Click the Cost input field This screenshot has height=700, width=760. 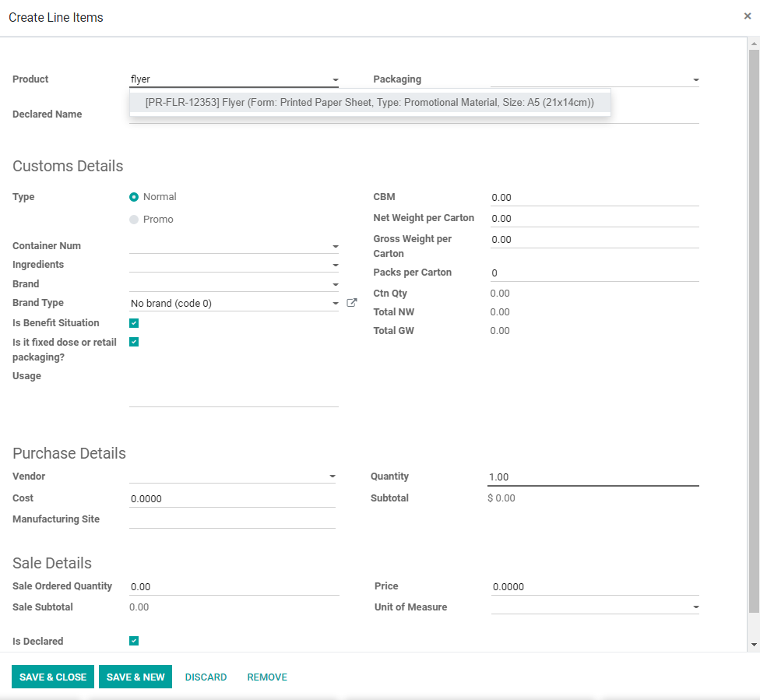(232, 498)
